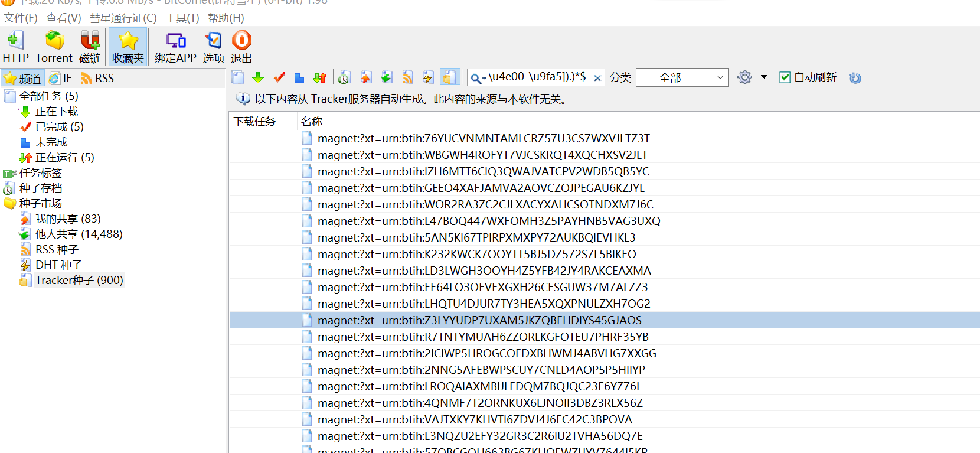Select magnet row WOR2RA3ZC2CJLXACYXAHCSOTNDXM7J6C
The image size is (980, 453).
tap(605, 204)
